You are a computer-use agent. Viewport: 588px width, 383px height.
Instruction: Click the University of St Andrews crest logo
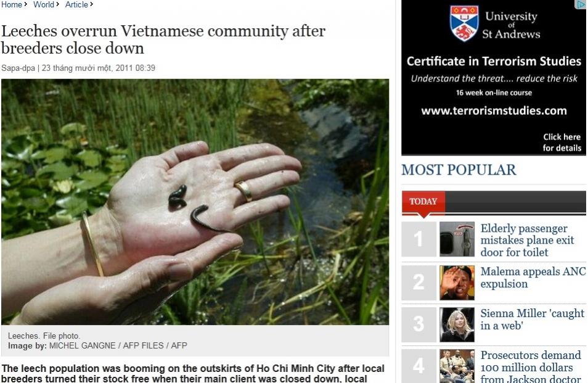464,23
